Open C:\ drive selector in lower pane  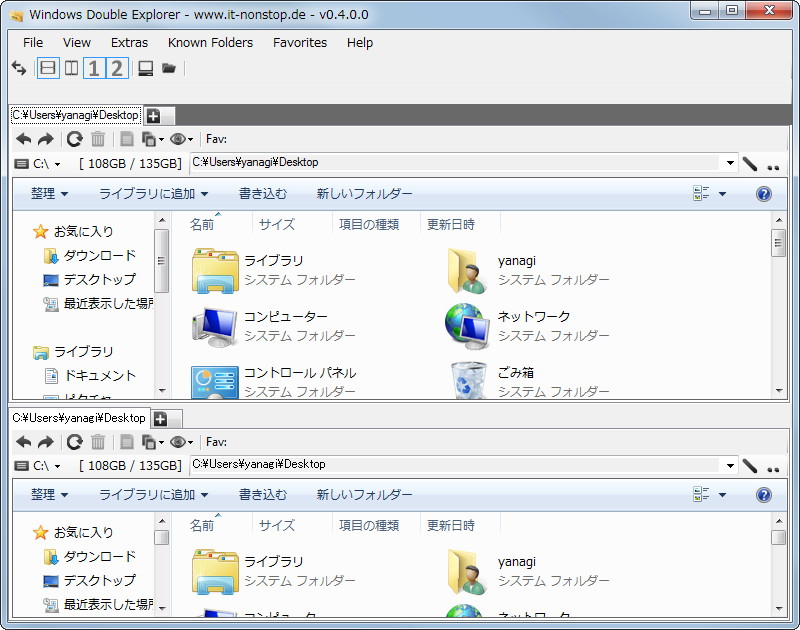pos(38,466)
